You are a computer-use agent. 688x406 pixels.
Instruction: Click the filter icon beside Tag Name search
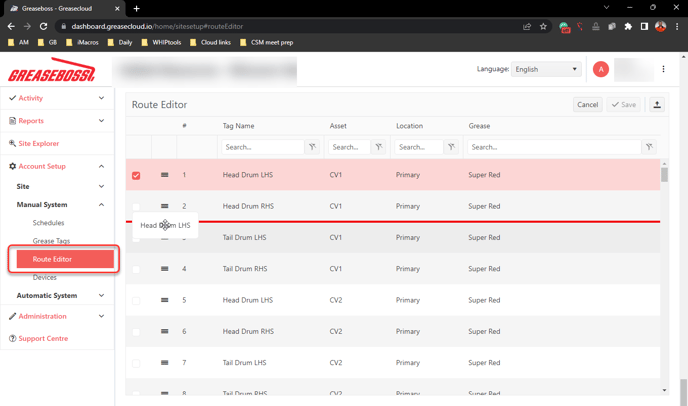[312, 147]
